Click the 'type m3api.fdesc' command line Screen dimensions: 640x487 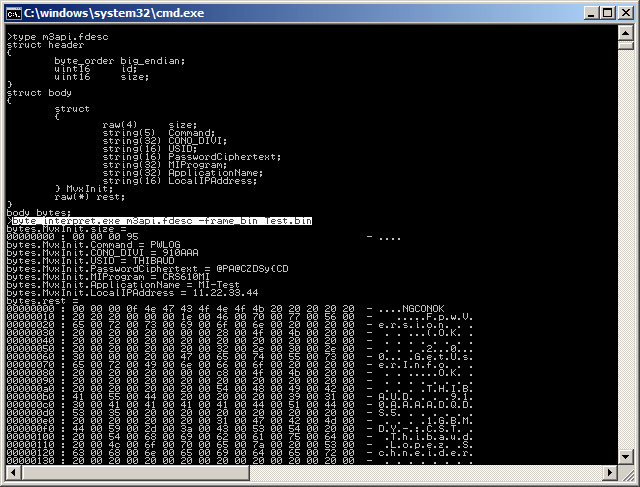(x=58, y=37)
